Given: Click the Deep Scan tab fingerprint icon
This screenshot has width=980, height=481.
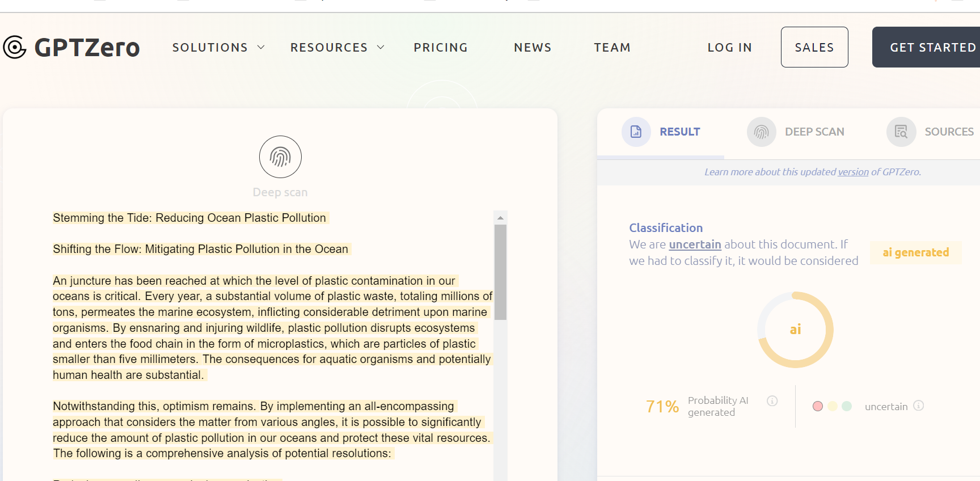Looking at the screenshot, I should pyautogui.click(x=761, y=132).
